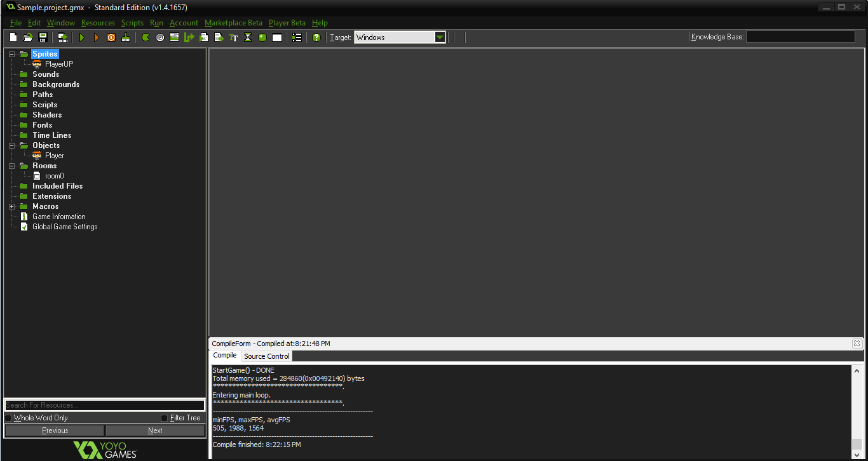Open the File menu

pyautogui.click(x=16, y=23)
